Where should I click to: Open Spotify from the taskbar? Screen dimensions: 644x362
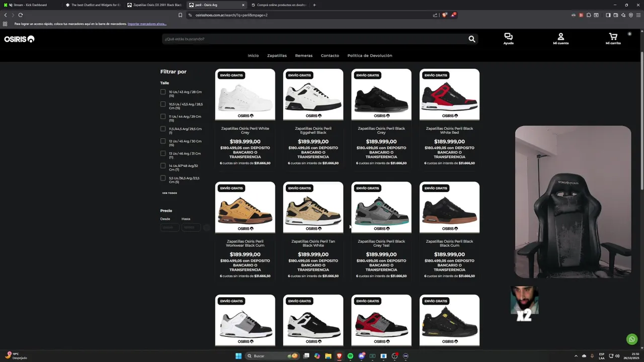[x=350, y=356]
